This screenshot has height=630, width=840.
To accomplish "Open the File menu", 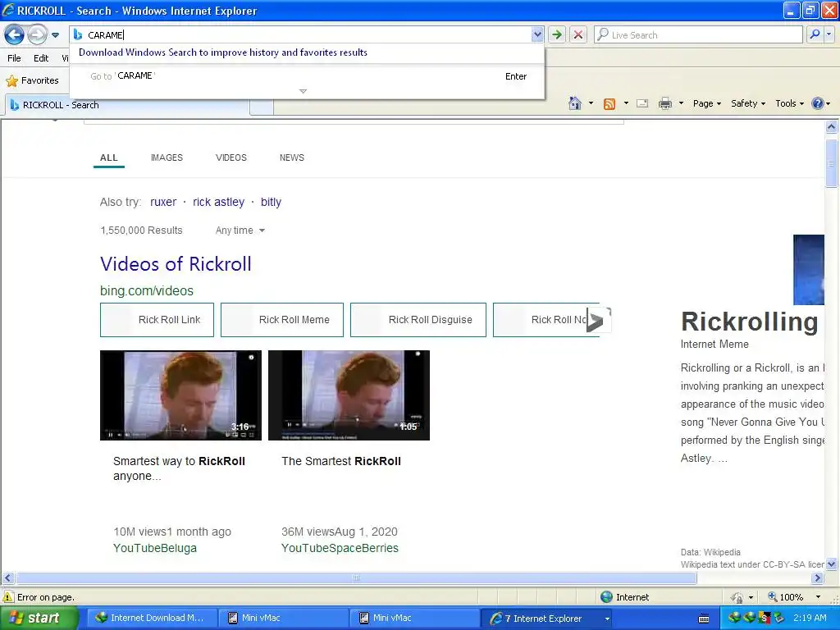I will [x=15, y=58].
